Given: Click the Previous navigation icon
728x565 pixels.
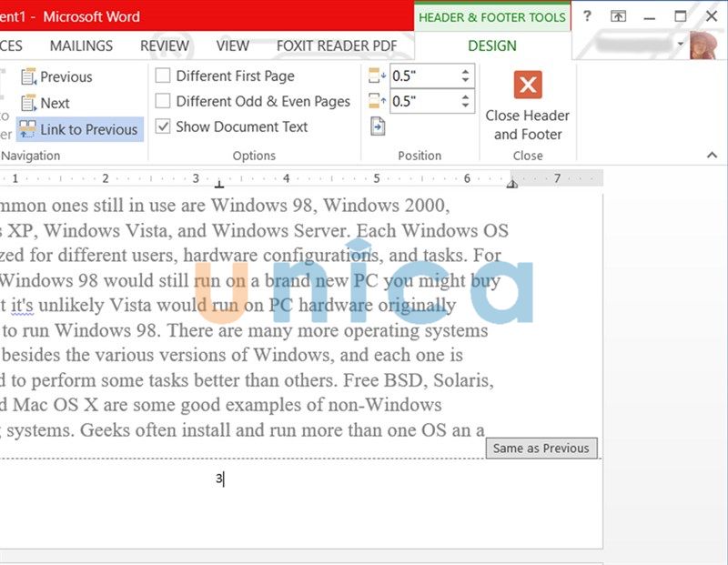Looking at the screenshot, I should tap(28, 76).
